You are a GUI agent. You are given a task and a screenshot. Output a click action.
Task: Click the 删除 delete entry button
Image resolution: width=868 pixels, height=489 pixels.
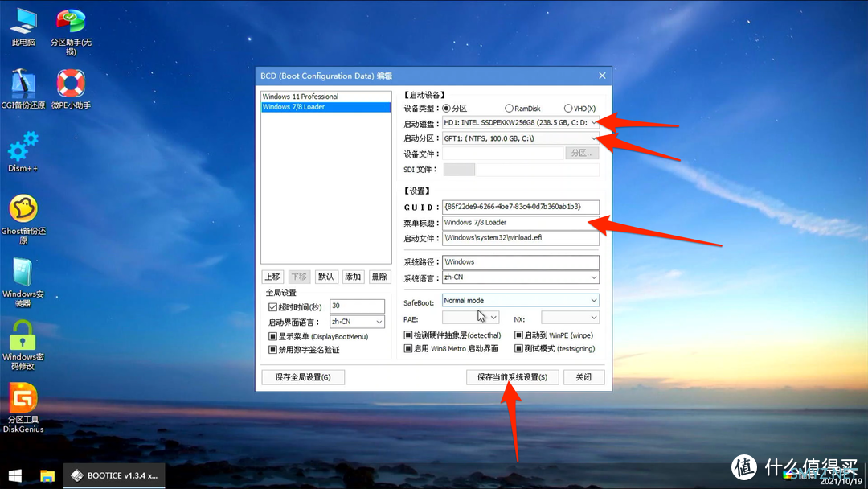pos(379,277)
